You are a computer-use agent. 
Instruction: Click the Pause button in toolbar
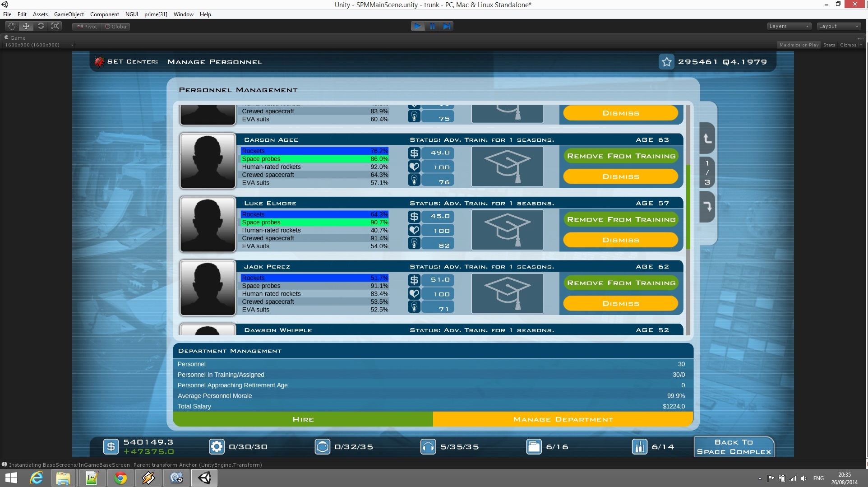[432, 26]
